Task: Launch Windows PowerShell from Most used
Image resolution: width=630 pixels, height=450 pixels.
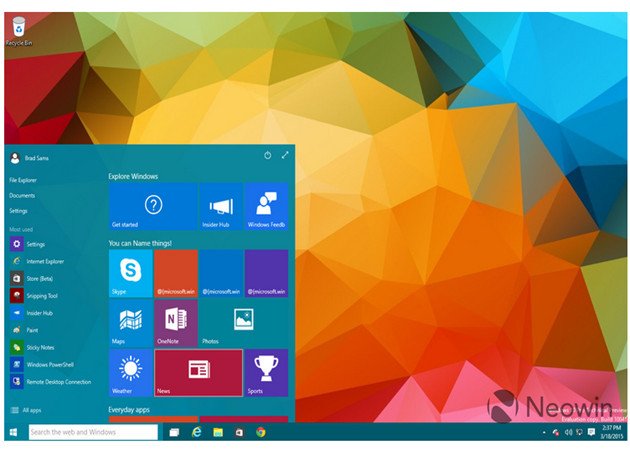Action: coord(50,364)
